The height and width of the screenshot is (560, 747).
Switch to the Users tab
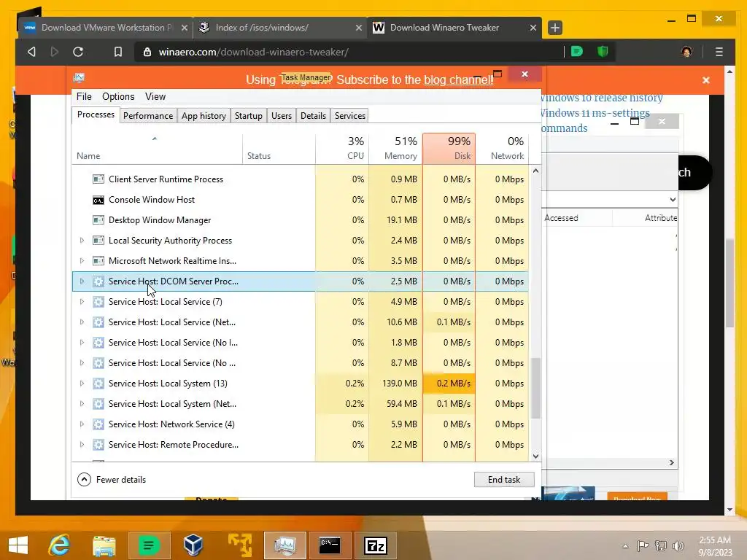tap(282, 116)
